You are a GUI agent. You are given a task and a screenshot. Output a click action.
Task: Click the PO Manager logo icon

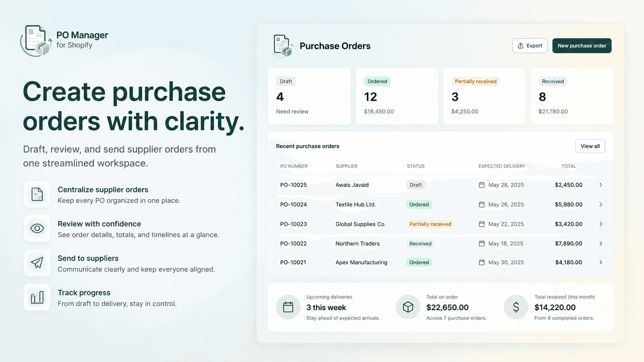(36, 41)
